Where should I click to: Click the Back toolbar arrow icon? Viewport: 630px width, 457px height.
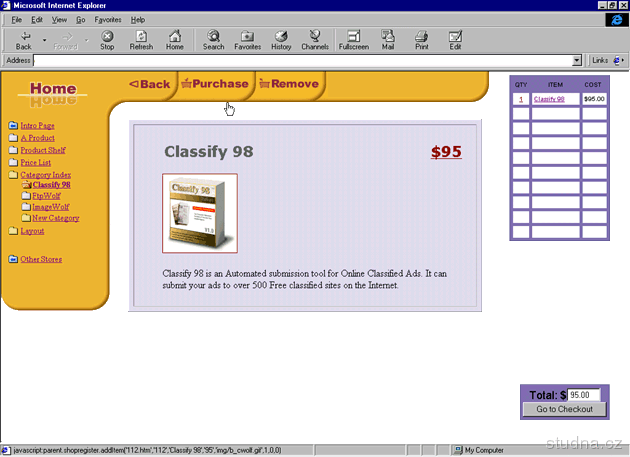tap(25, 36)
